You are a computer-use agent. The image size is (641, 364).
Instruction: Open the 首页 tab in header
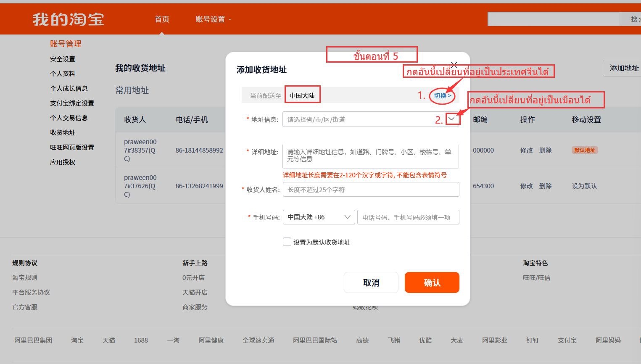(162, 19)
